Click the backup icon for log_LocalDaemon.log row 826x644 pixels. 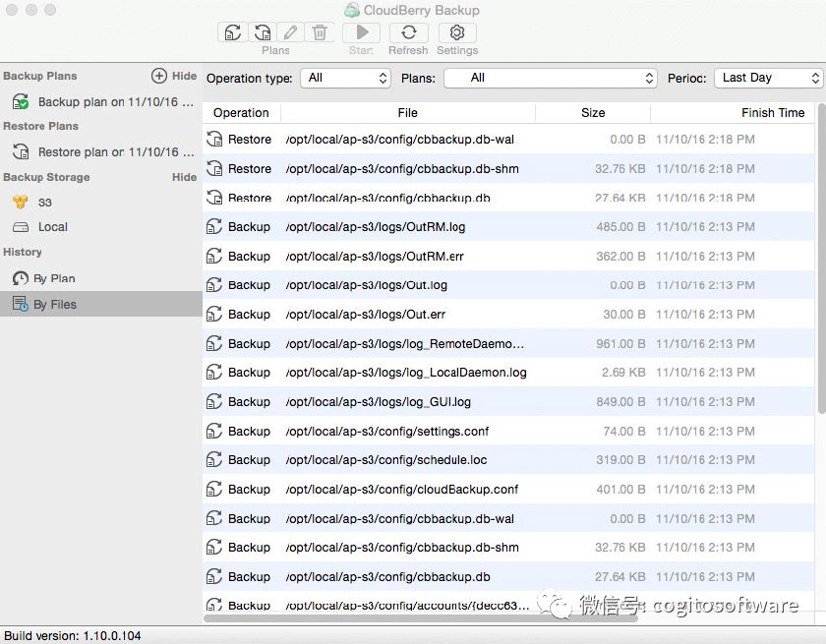click(x=214, y=373)
